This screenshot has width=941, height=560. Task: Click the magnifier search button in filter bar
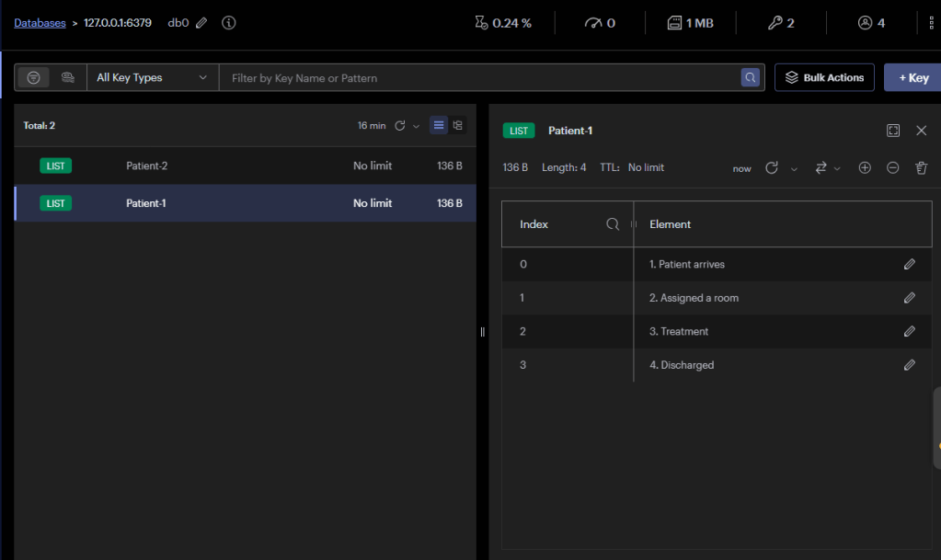tap(751, 78)
